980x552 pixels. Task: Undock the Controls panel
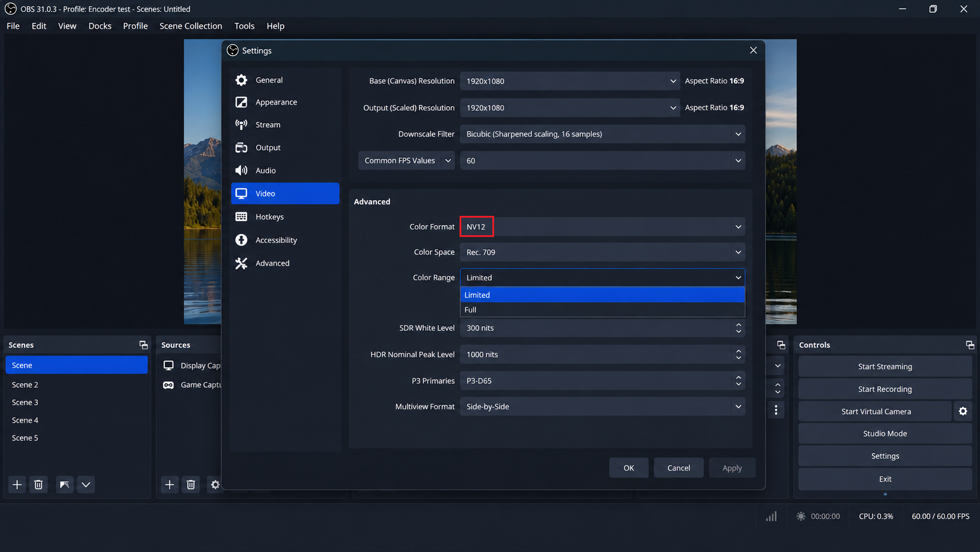pyautogui.click(x=970, y=345)
